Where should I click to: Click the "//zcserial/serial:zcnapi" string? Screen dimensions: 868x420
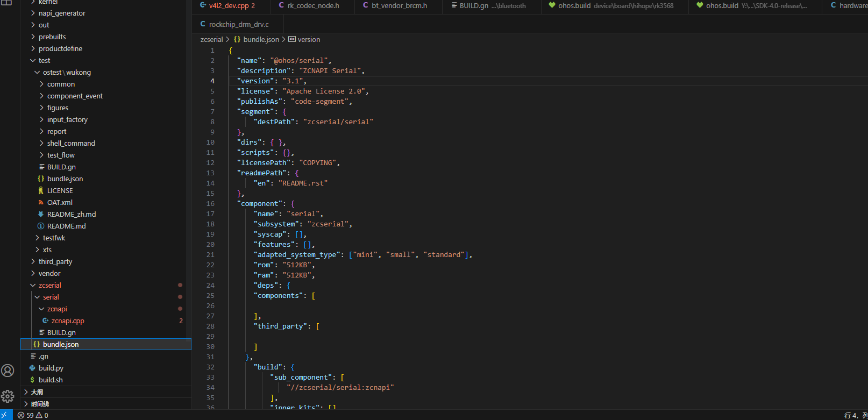[340, 387]
